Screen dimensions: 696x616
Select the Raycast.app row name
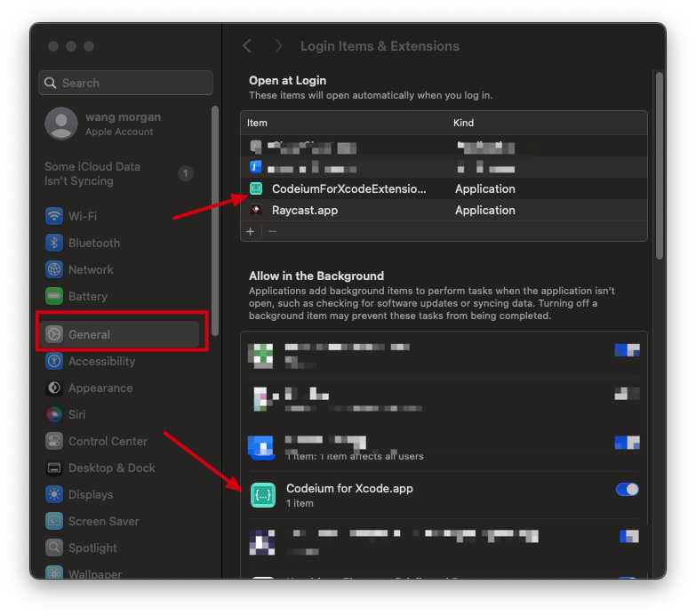pyautogui.click(x=305, y=210)
